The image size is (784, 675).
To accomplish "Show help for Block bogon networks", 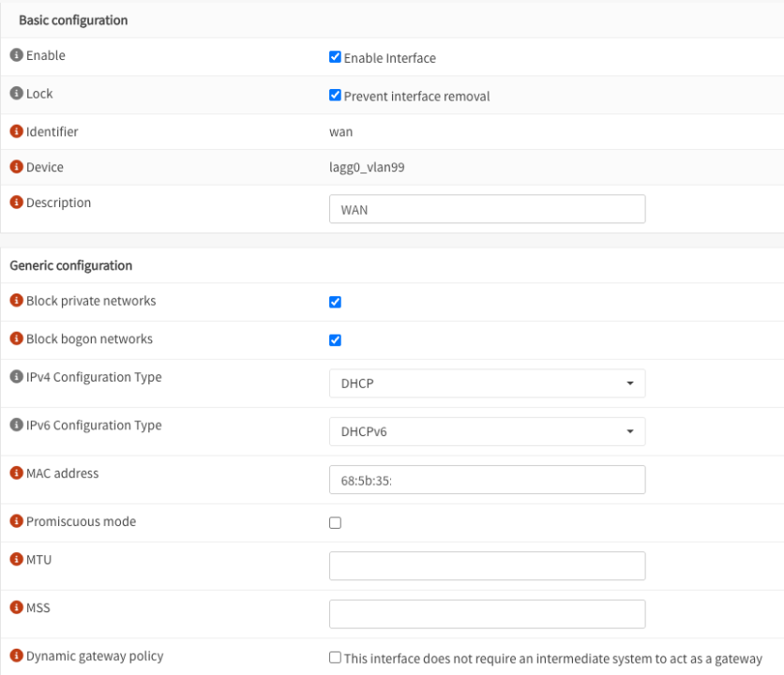I will [x=16, y=339].
